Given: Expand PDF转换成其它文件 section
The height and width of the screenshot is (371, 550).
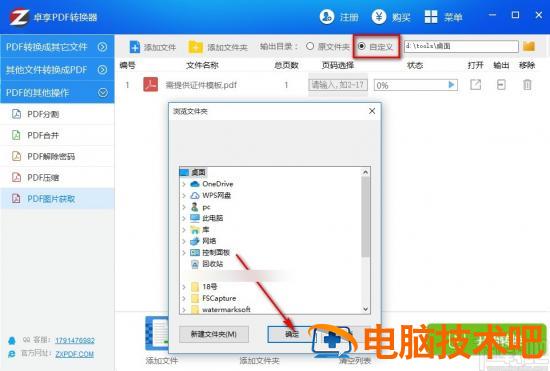Looking at the screenshot, I should click(x=102, y=47).
